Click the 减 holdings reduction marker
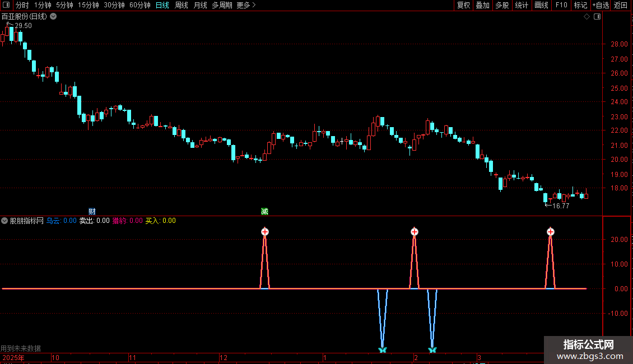Image resolution: width=633 pixels, height=364 pixels. pos(264,212)
